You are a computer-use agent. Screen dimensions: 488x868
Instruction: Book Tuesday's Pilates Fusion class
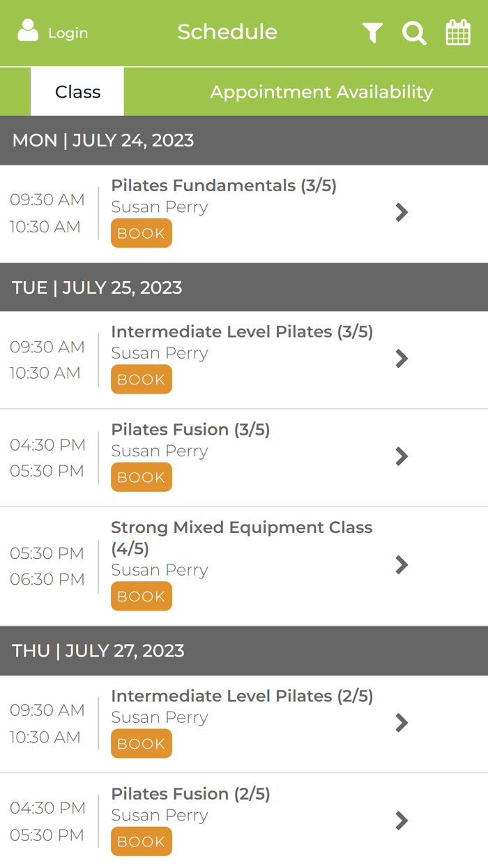[x=141, y=477]
